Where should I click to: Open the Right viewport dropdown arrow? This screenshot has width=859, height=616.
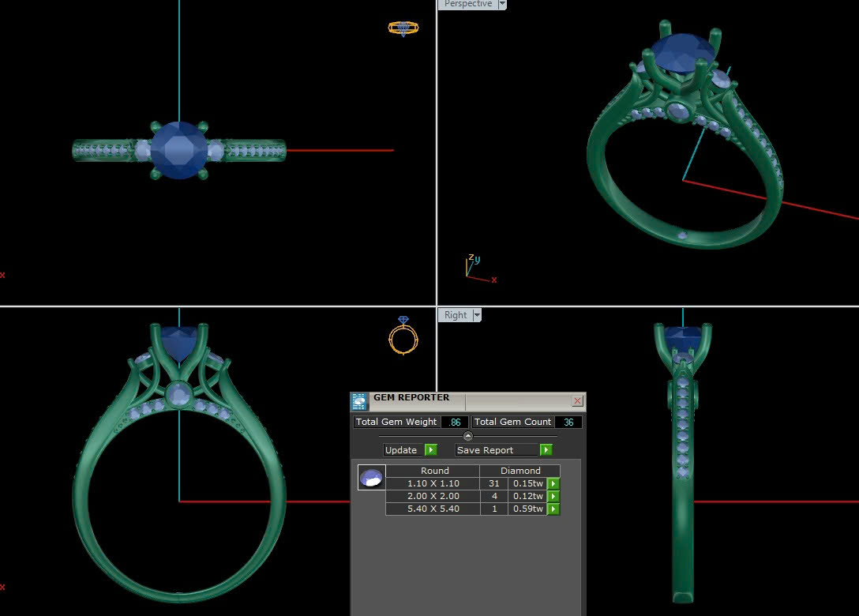(476, 315)
